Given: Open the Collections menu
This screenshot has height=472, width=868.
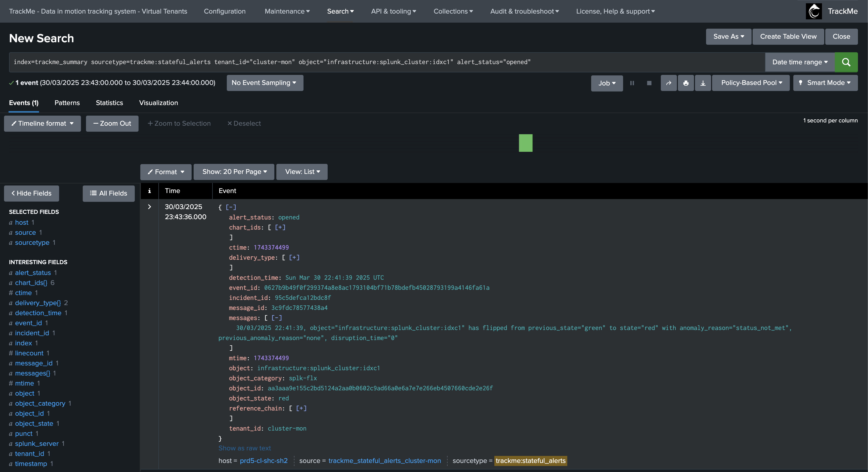Looking at the screenshot, I should pos(453,11).
